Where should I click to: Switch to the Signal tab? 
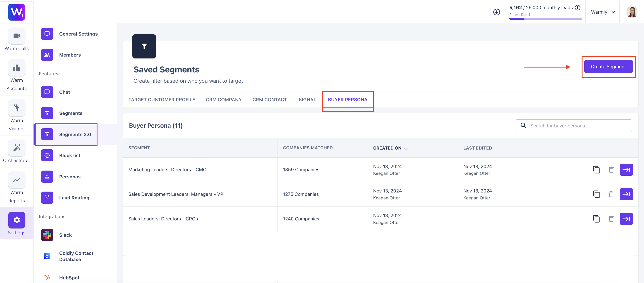307,99
